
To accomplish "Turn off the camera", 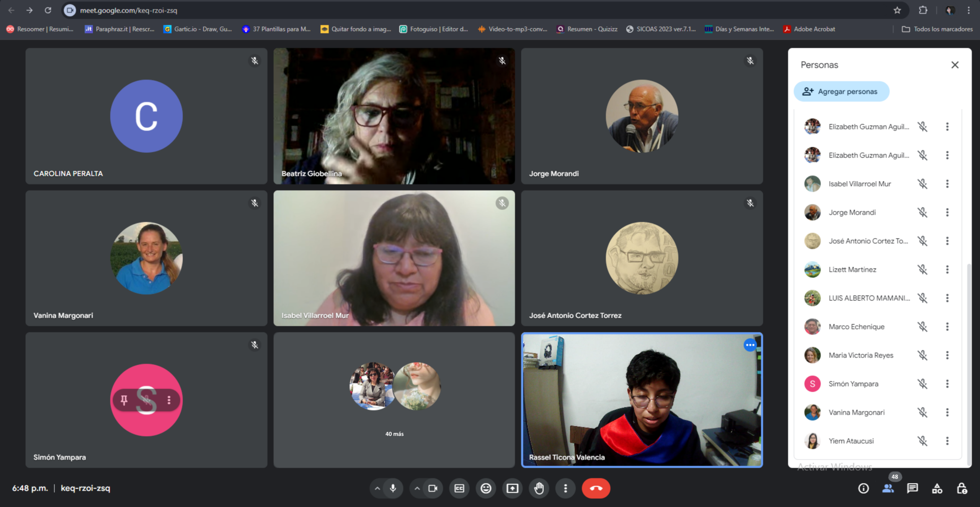I will (x=433, y=488).
